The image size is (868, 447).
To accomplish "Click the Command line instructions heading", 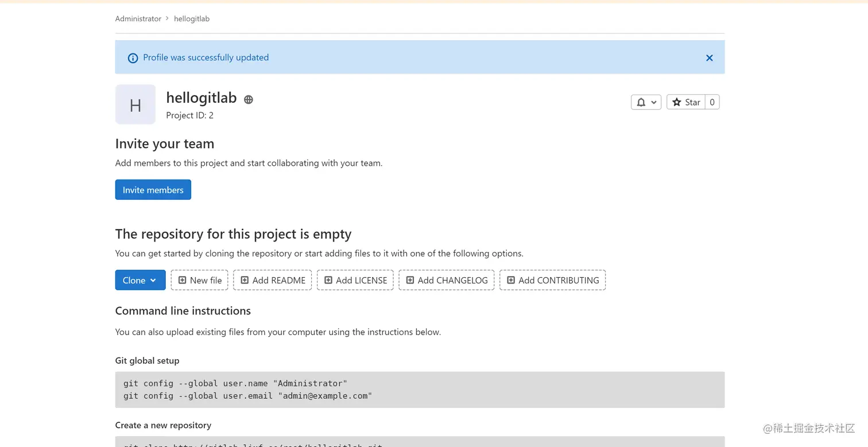I will pos(183,311).
